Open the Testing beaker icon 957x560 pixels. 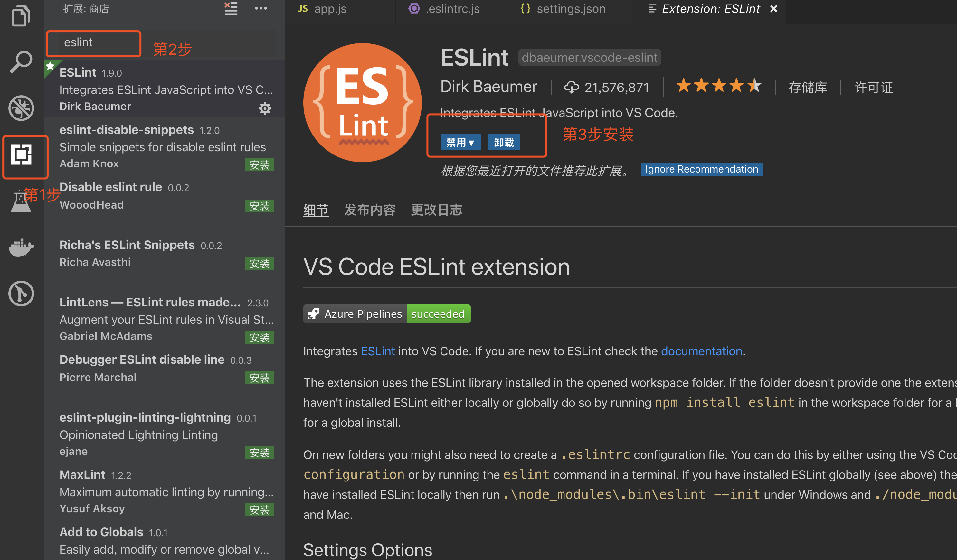[x=21, y=200]
